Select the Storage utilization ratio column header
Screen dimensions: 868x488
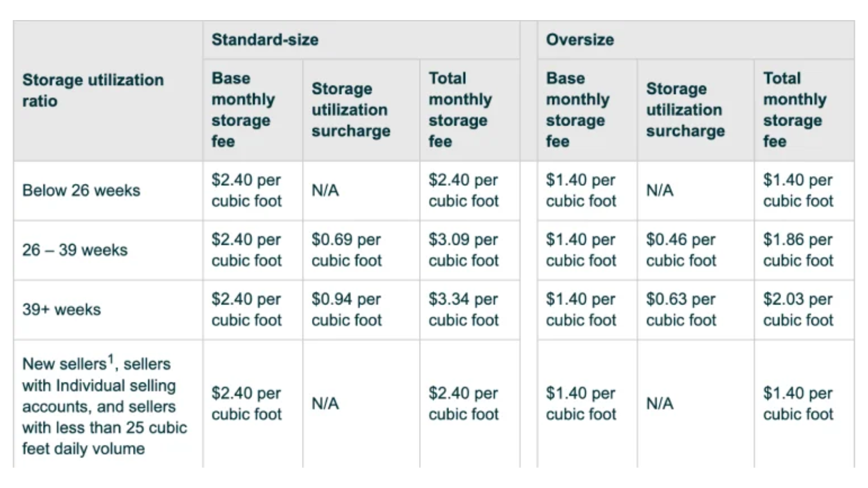coord(93,90)
